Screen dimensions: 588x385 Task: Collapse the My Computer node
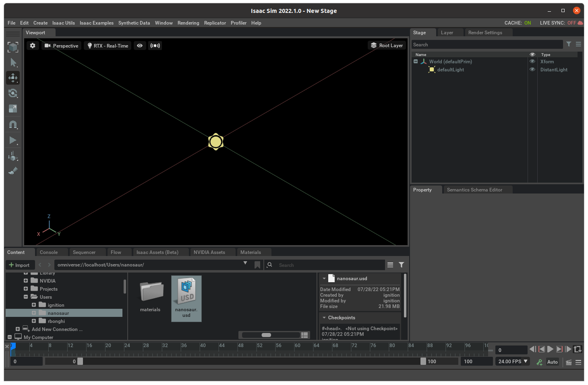click(10, 337)
